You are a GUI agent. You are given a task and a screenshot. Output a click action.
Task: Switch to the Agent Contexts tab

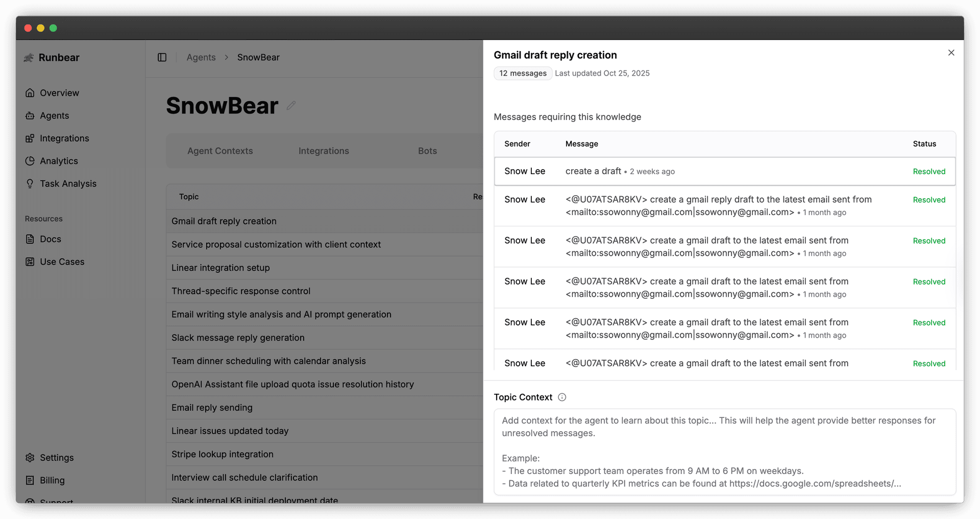[x=220, y=151]
